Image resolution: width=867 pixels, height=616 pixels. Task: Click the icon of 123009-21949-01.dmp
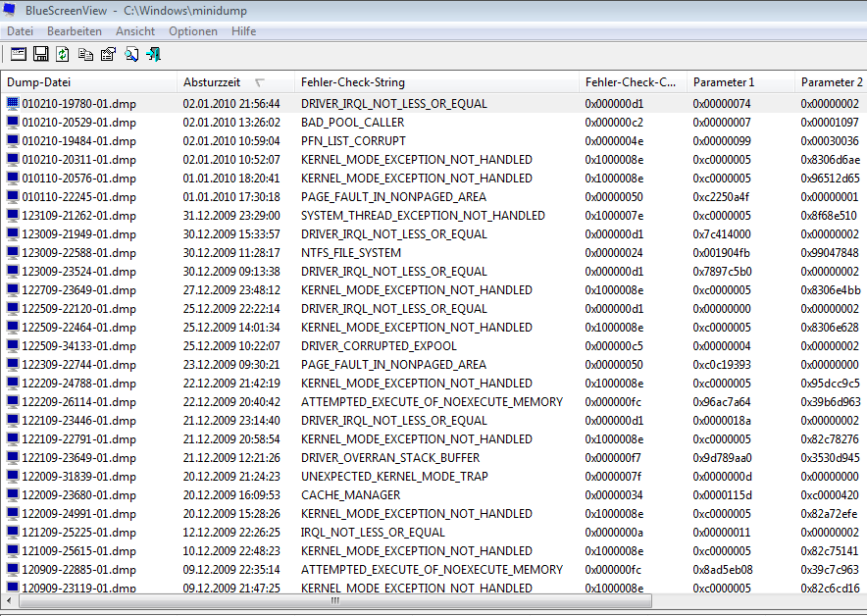click(x=13, y=233)
